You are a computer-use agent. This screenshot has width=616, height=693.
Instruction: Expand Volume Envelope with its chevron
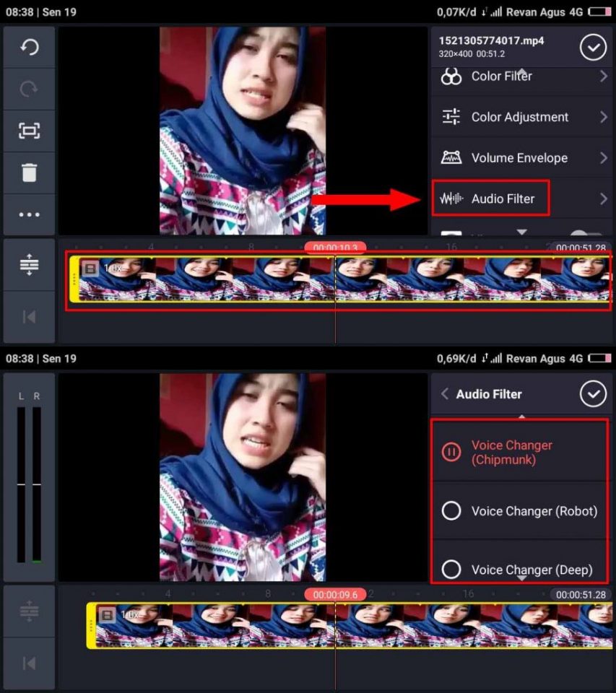(x=604, y=158)
